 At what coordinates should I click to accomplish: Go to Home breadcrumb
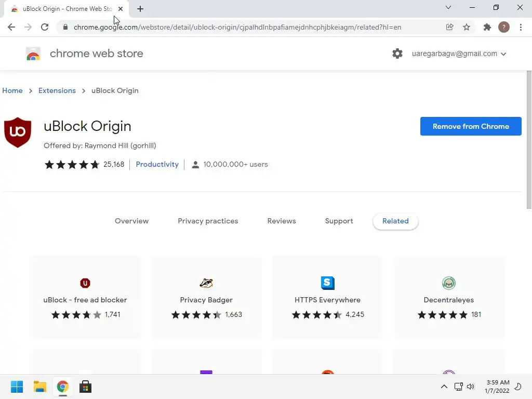[12, 90]
